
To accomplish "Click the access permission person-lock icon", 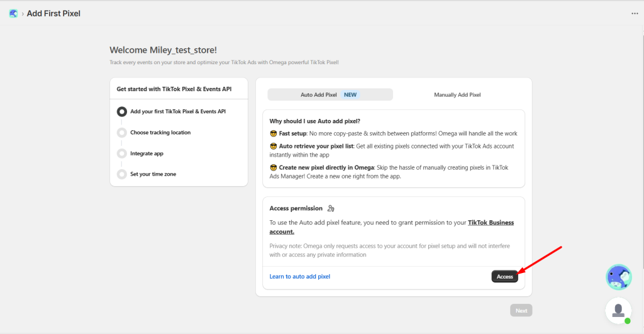I will (331, 208).
